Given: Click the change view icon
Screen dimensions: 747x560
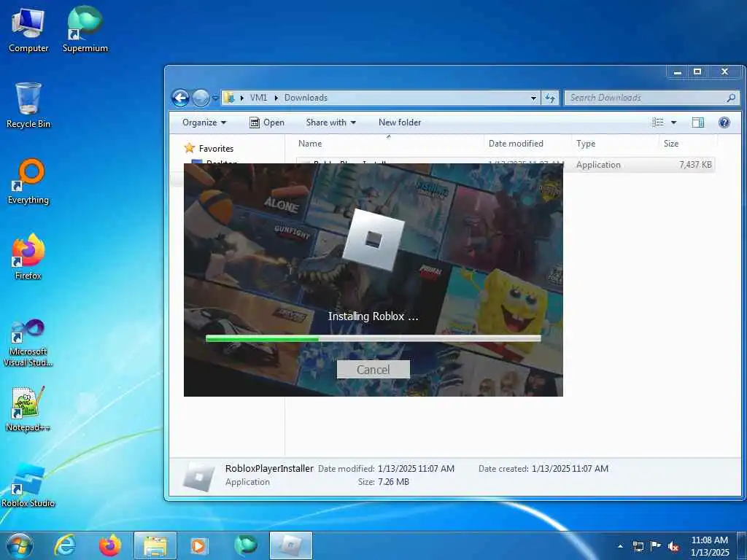Looking at the screenshot, I should 658,122.
